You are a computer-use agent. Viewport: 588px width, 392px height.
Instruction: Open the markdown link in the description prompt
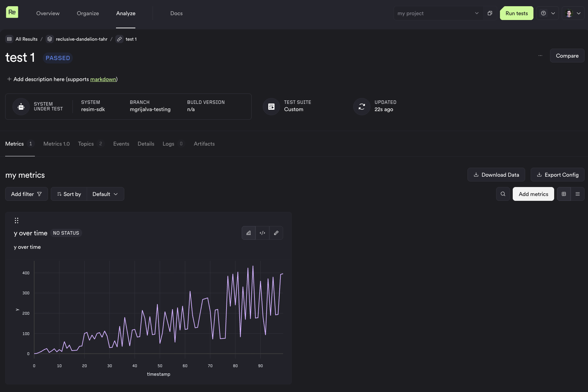[103, 79]
